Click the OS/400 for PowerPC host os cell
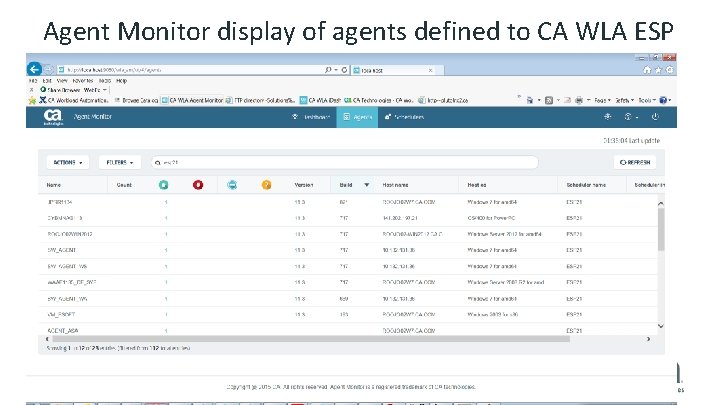The image size is (720, 405). pos(491,218)
